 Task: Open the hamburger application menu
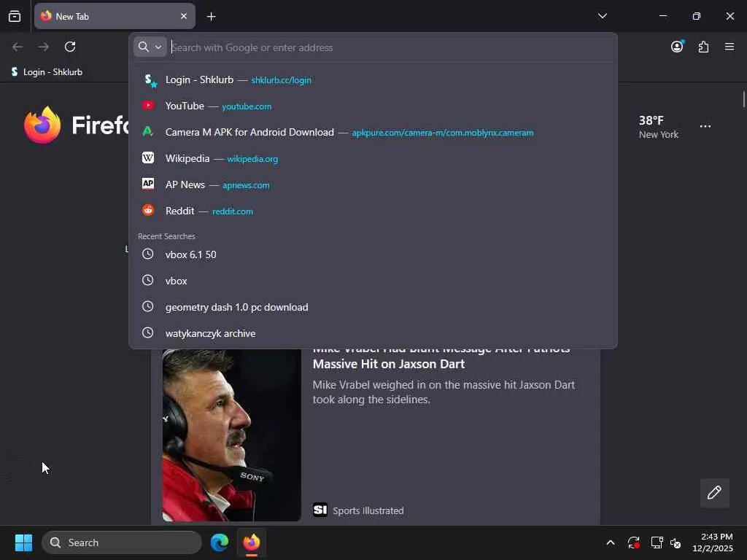[x=729, y=47]
